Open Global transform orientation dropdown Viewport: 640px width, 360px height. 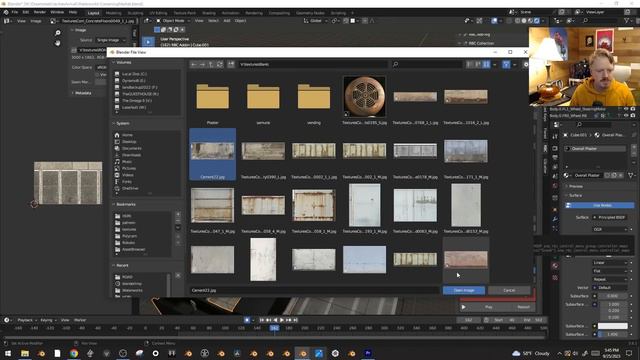[316, 21]
